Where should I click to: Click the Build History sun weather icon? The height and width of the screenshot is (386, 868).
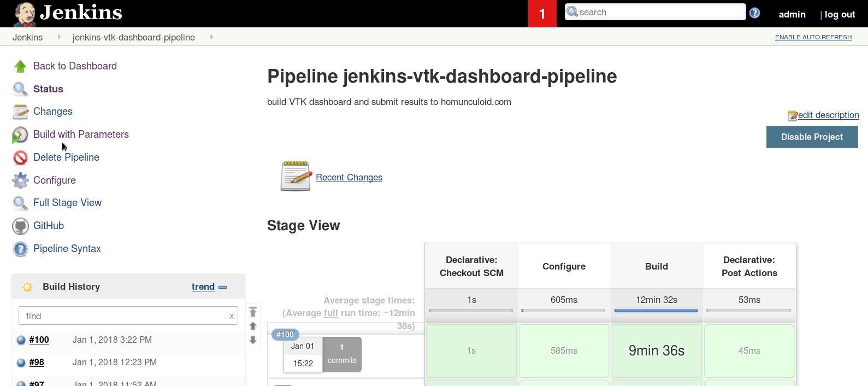pos(27,287)
